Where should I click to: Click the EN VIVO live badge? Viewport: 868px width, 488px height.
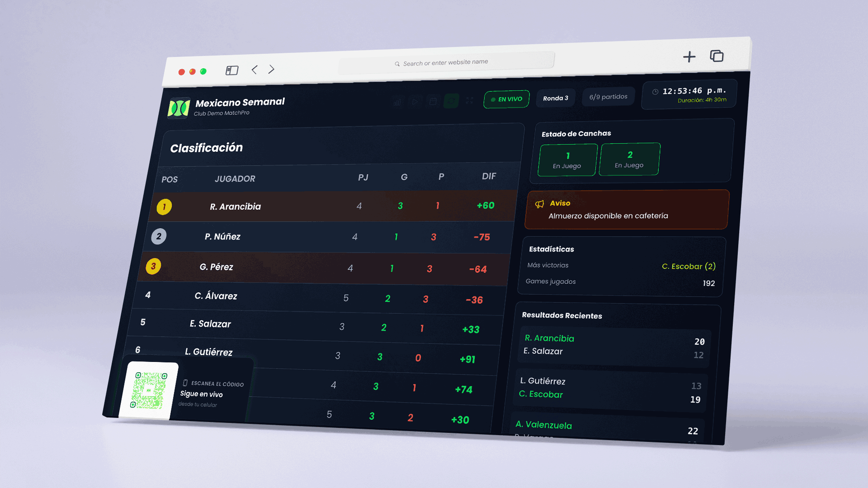pos(506,99)
